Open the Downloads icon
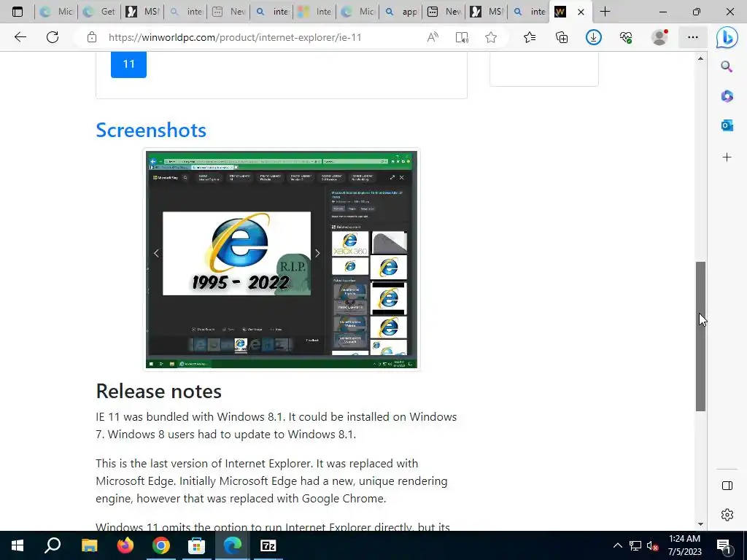The width and height of the screenshot is (747, 560). [x=594, y=37]
